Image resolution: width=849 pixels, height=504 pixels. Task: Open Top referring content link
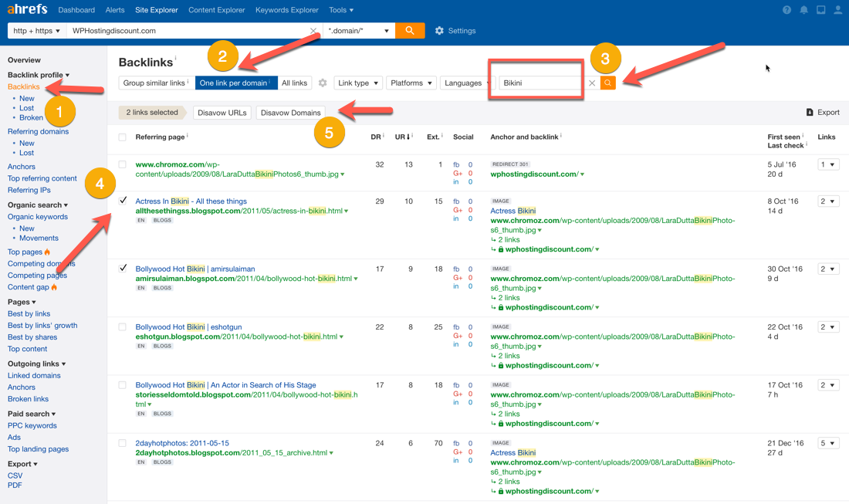click(42, 178)
